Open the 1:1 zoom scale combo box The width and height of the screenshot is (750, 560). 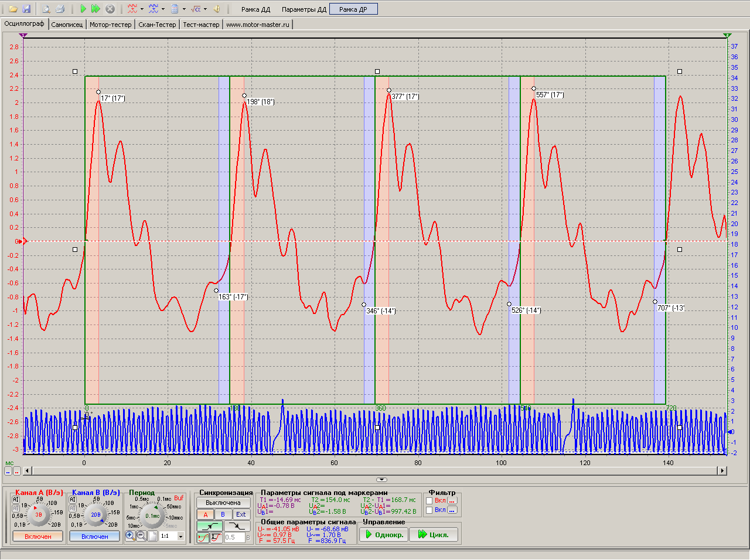tap(172, 536)
